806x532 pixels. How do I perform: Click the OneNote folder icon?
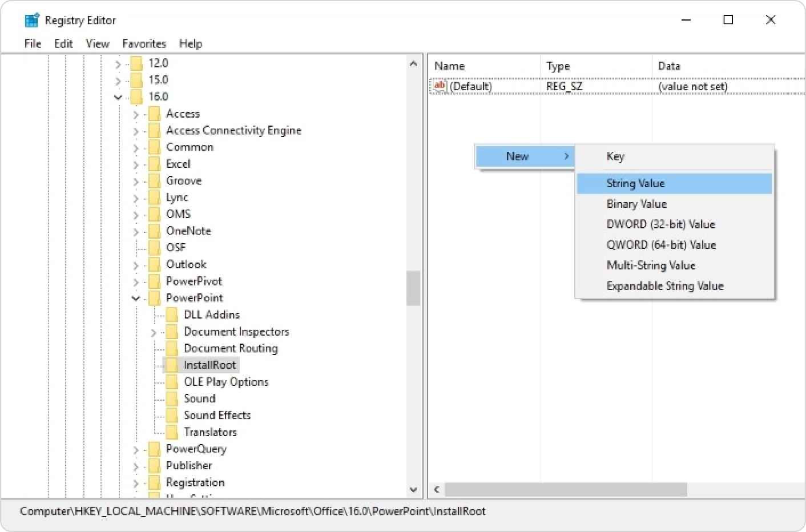coord(154,231)
